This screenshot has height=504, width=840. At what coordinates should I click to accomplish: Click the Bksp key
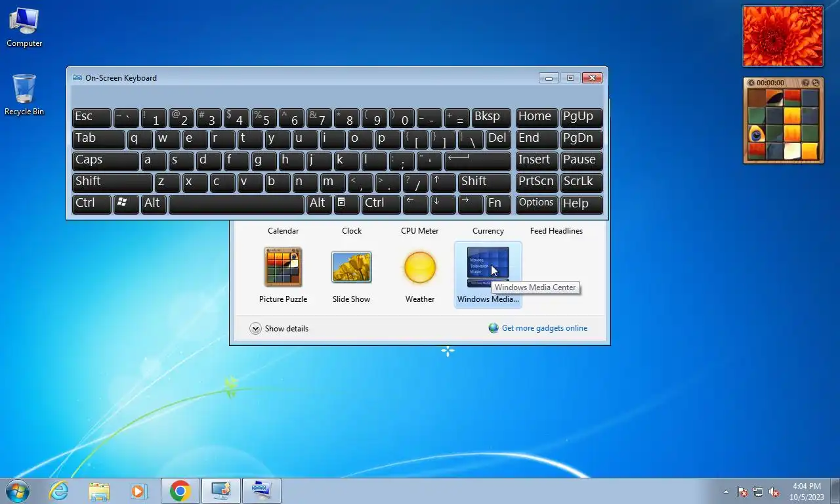pos(492,117)
